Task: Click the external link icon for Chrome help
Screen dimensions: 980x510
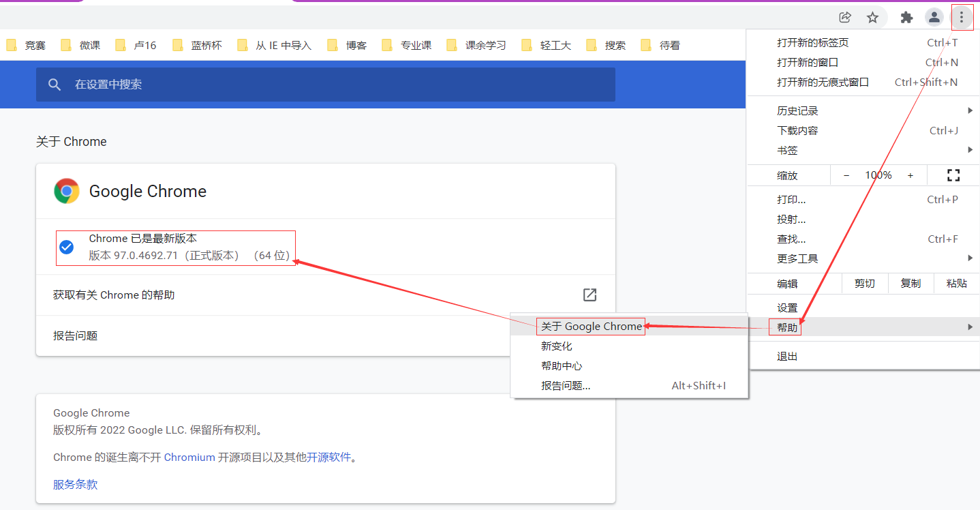Action: point(589,295)
